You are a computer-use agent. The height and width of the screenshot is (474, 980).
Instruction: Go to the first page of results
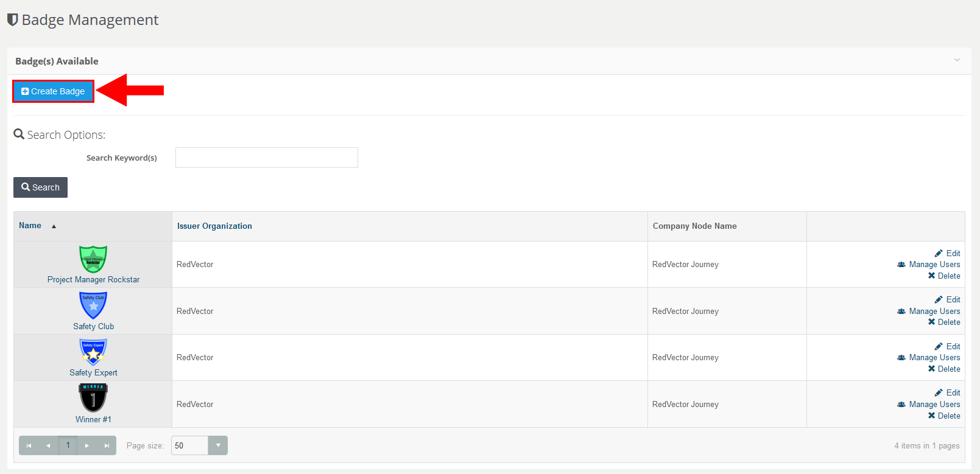[x=29, y=445]
